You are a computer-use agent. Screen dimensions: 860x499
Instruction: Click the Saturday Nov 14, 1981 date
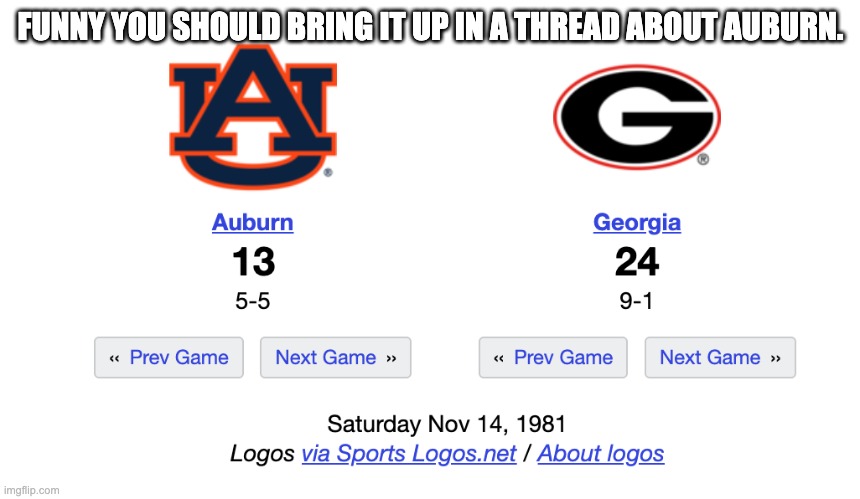(x=447, y=423)
